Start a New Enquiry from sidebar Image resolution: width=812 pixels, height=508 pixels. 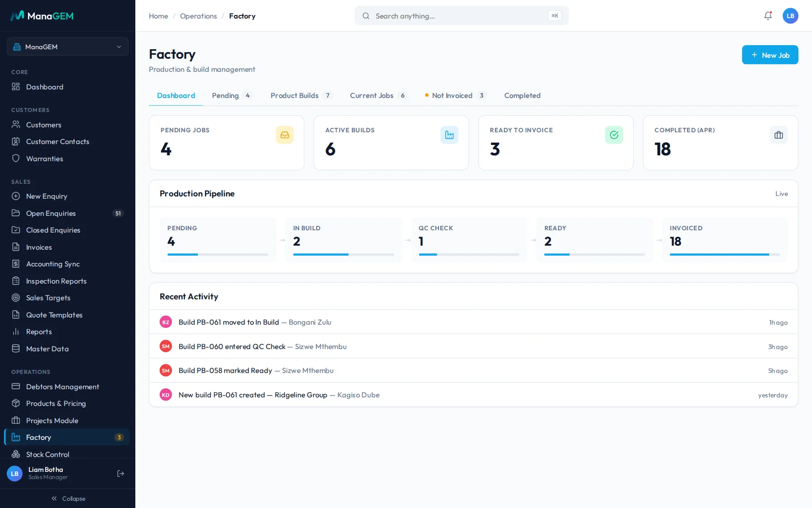68,196
